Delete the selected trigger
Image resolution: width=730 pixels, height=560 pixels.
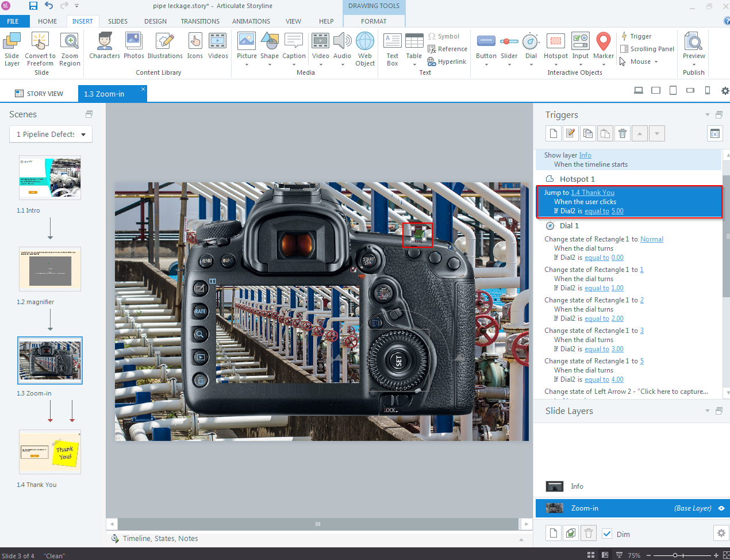coord(622,133)
